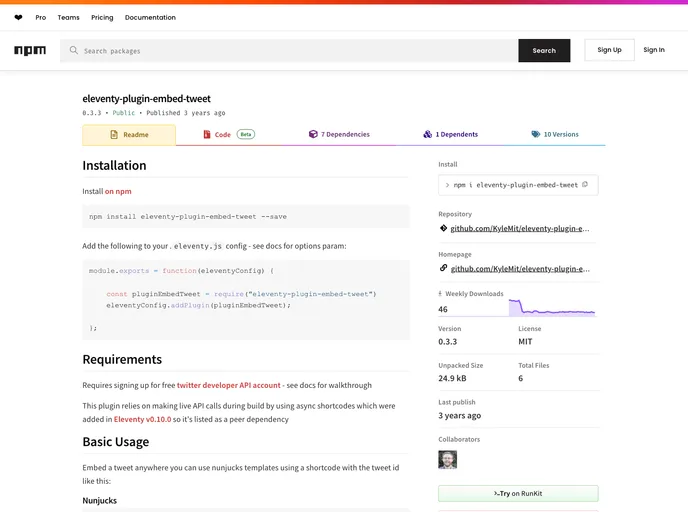This screenshot has height=512, width=688.
Task: Click the heart icon in top bar
Action: 18,18
